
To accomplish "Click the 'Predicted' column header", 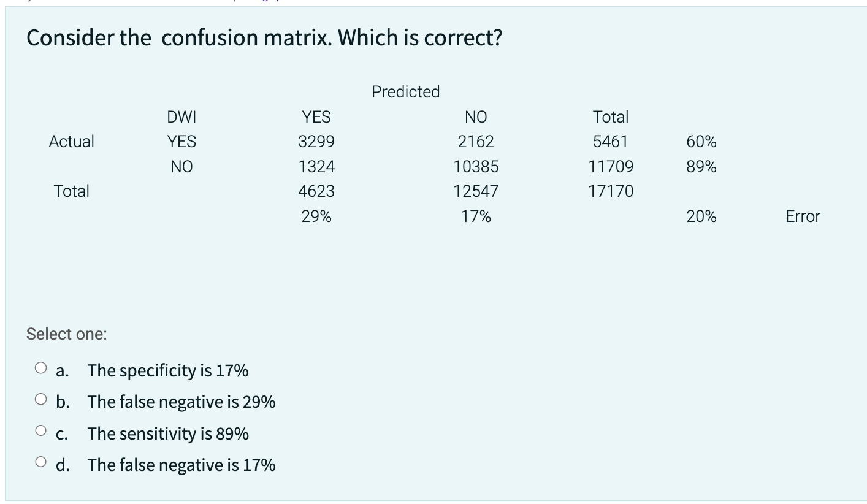I will point(406,91).
